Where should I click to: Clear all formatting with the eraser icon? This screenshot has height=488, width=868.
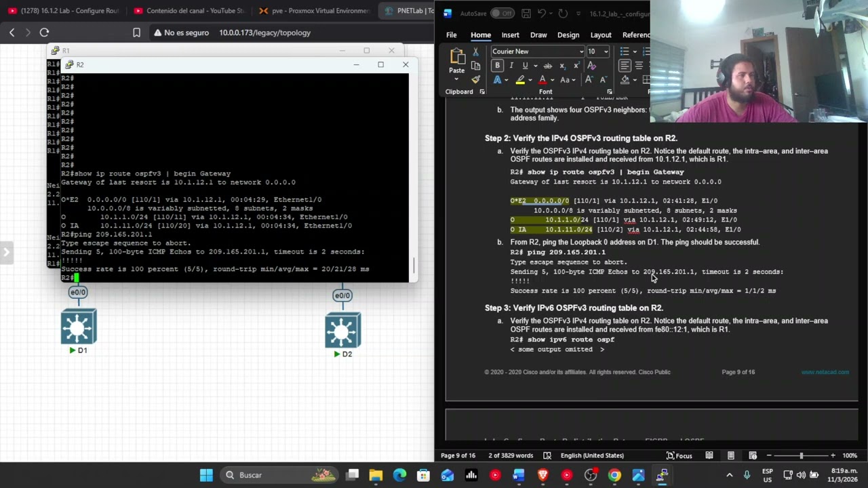pyautogui.click(x=591, y=66)
